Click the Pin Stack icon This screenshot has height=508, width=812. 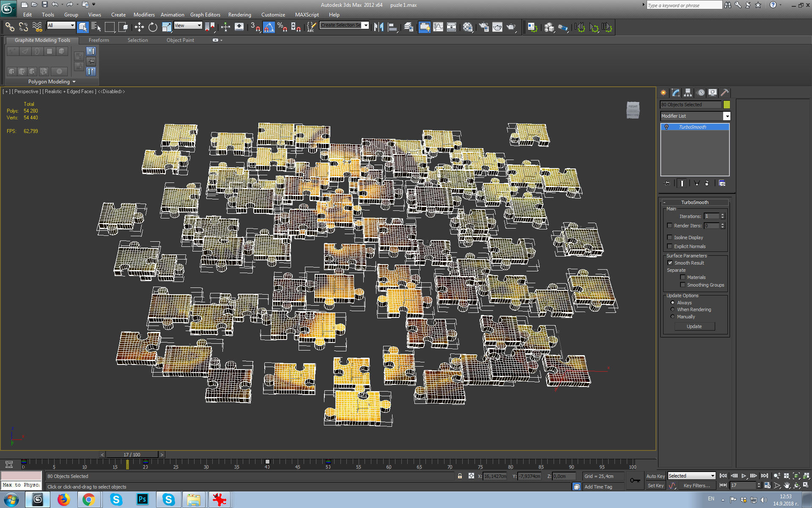pyautogui.click(x=667, y=183)
